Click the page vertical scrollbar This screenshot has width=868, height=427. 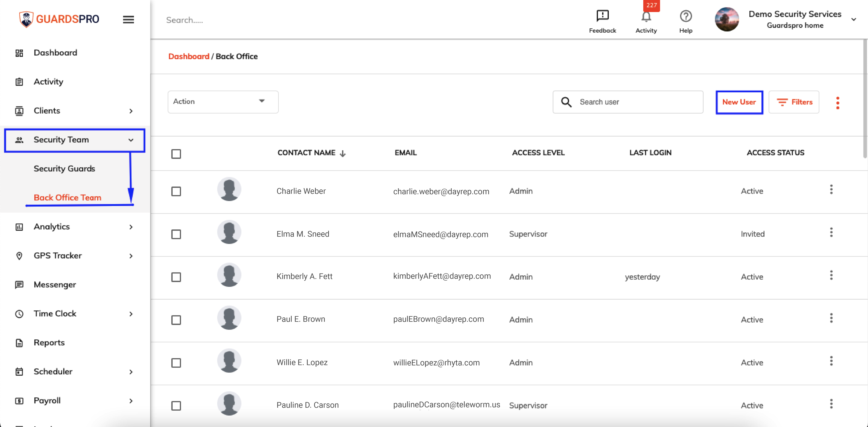865,99
